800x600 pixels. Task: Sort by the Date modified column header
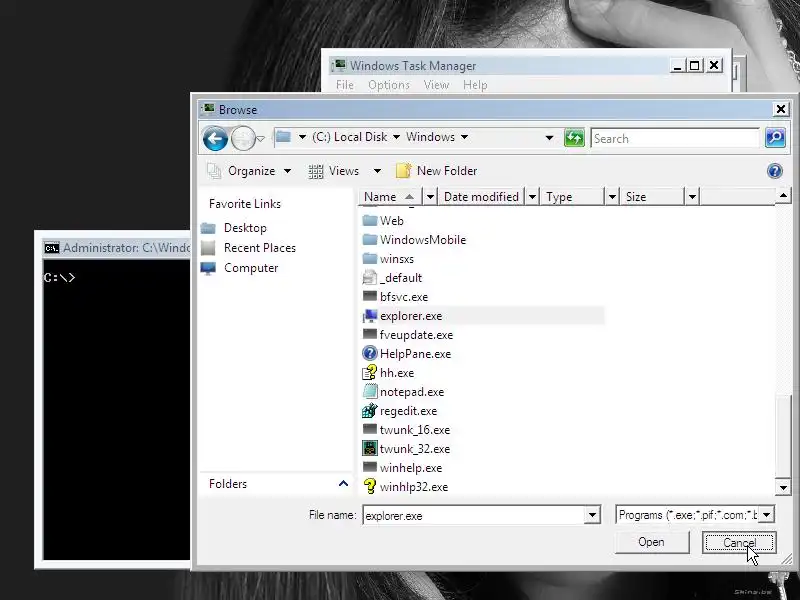tap(481, 196)
